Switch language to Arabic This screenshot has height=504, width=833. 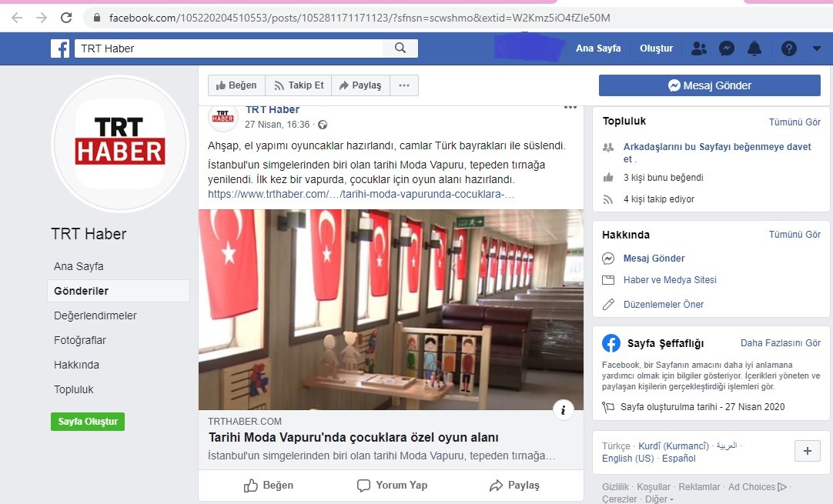tap(727, 446)
